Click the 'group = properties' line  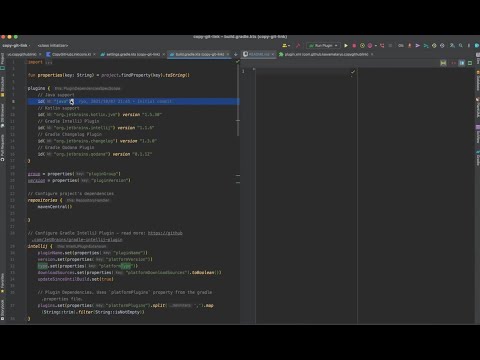[x=74, y=174]
